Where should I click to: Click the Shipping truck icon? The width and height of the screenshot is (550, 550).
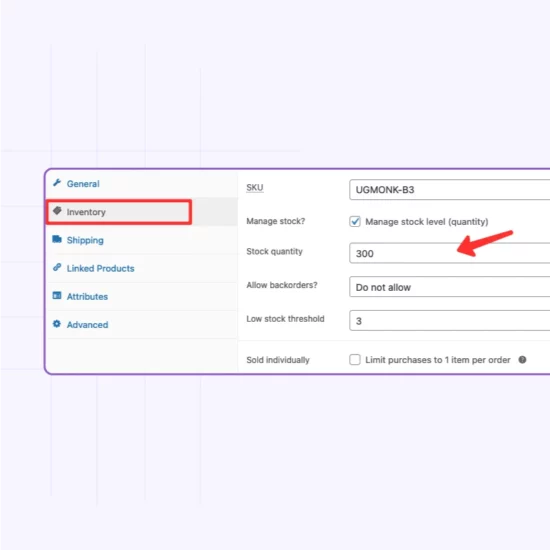tap(57, 239)
